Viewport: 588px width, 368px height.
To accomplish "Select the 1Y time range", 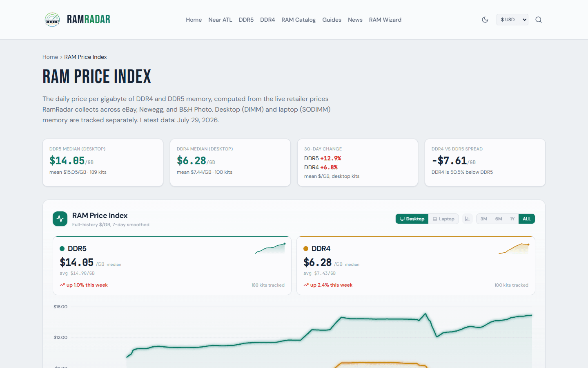I will click(x=512, y=219).
